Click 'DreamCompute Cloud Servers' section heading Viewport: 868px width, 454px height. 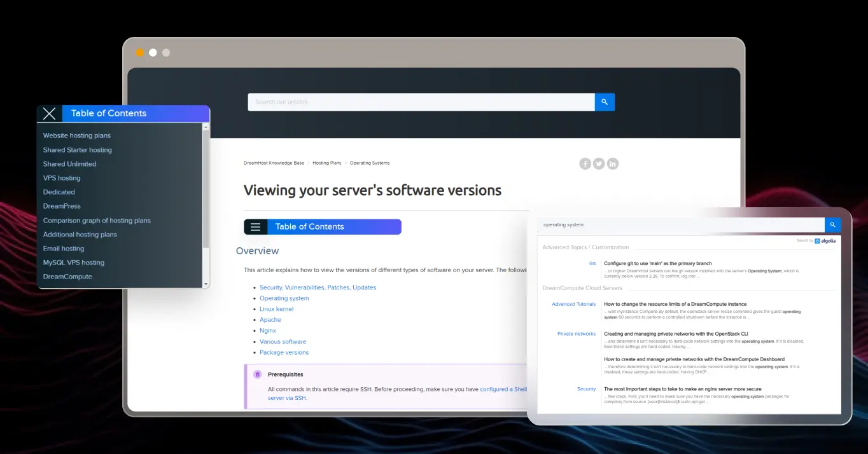coord(582,288)
